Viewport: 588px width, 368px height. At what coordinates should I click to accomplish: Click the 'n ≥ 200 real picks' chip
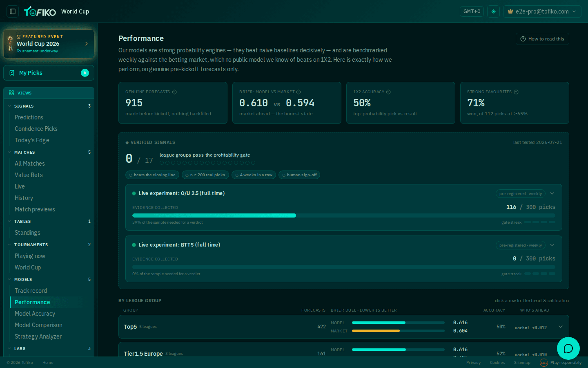[x=205, y=175]
